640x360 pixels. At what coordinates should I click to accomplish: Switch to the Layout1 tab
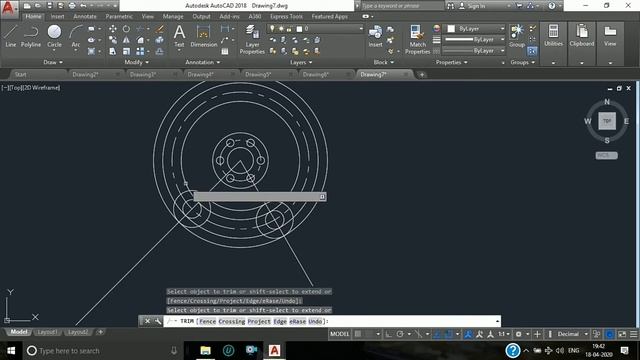(x=47, y=332)
